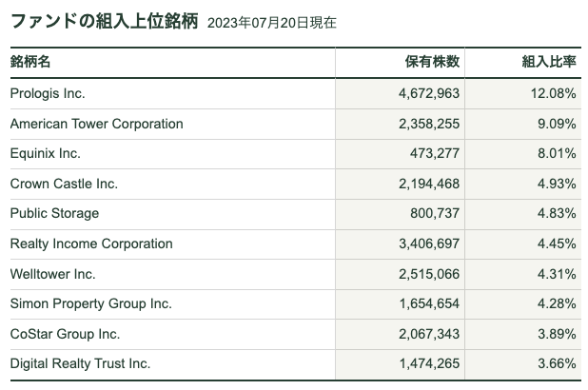Select Prologis share count 4,672,963
Screen dimensions: 588x390
click(429, 93)
